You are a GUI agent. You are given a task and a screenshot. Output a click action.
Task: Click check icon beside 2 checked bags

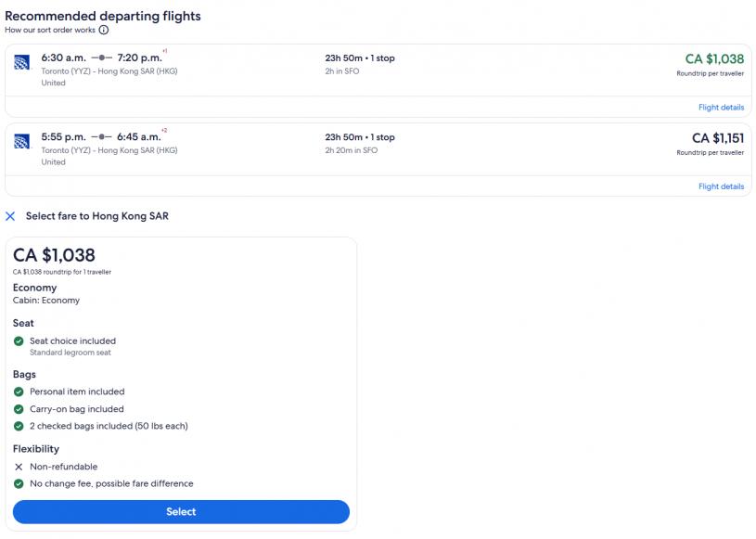[x=19, y=426]
